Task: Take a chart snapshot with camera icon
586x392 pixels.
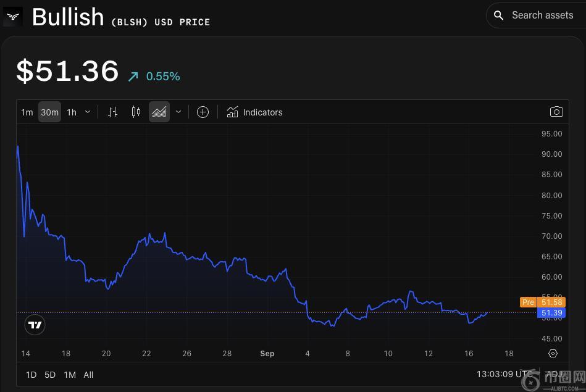Action: click(556, 112)
